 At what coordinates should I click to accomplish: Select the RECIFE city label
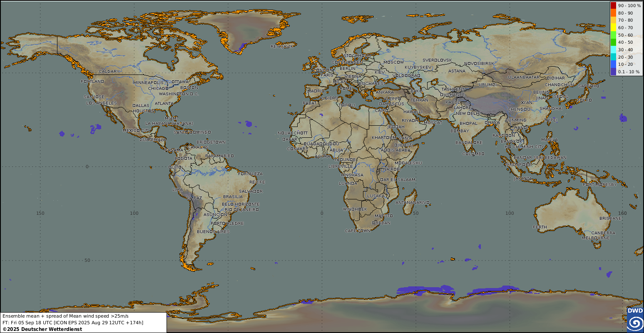coord(257,182)
